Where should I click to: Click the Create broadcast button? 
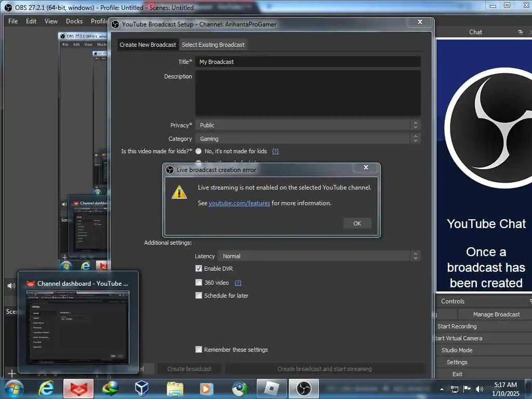[189, 369]
